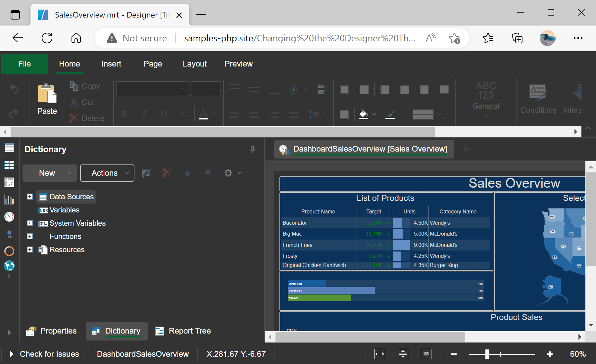Click the zoom in plus button
Image resolution: width=596 pixels, height=364 pixels.
coord(550,354)
